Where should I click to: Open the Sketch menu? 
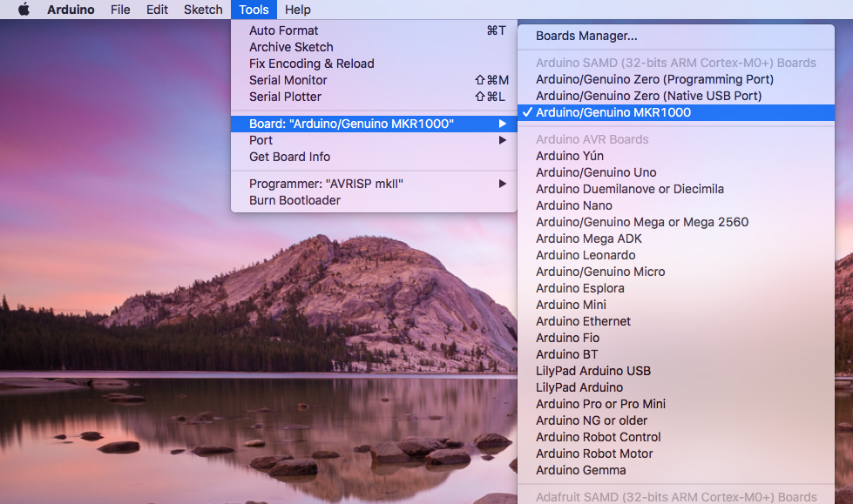coord(203,10)
